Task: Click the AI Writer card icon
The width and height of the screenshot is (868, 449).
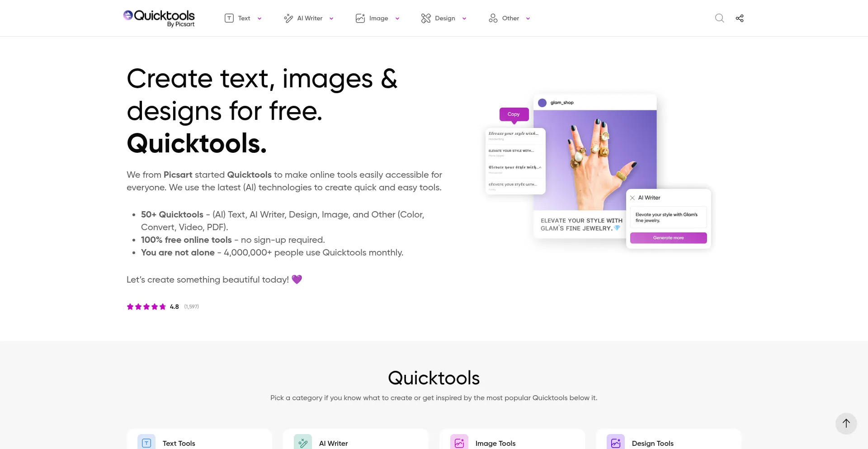Action: pos(303,443)
